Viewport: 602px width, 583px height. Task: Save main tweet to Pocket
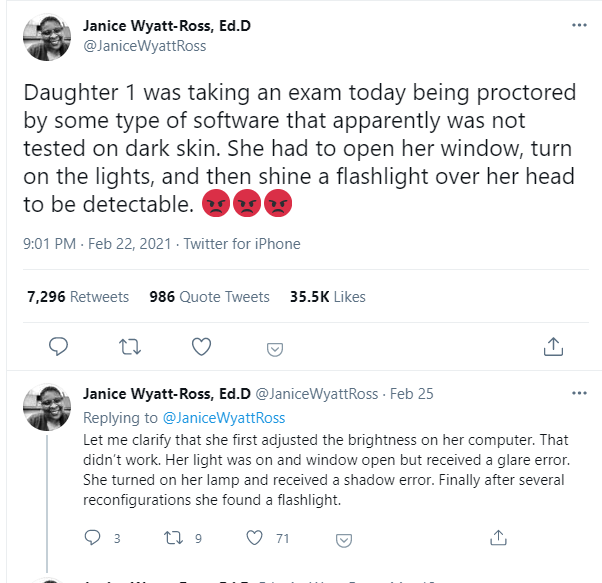(273, 349)
